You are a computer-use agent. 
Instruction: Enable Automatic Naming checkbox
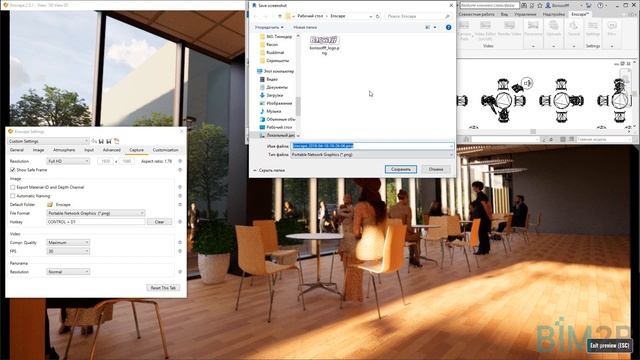point(13,196)
